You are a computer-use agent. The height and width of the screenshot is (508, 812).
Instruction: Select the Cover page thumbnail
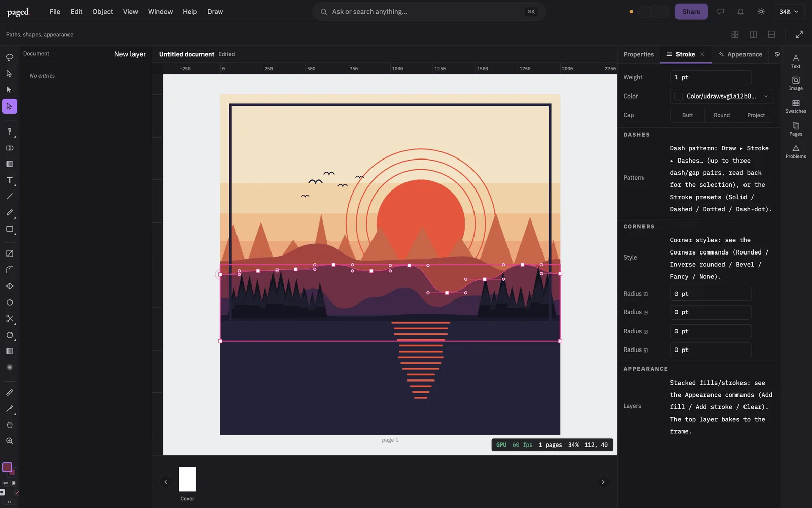pos(187,479)
